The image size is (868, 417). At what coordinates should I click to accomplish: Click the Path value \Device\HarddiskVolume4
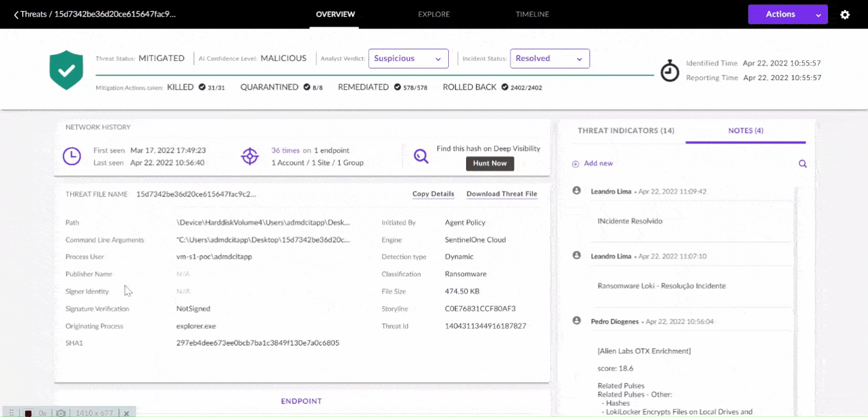(x=263, y=223)
